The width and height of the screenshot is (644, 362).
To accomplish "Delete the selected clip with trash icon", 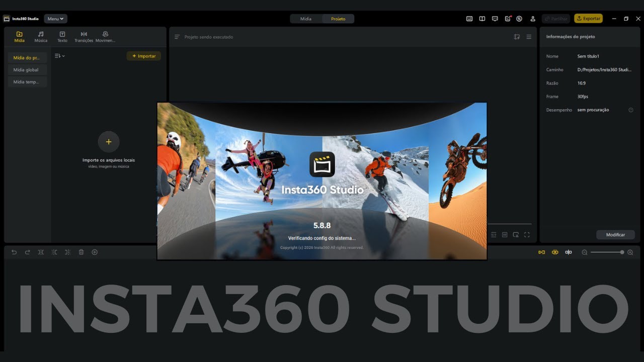I will pyautogui.click(x=81, y=252).
